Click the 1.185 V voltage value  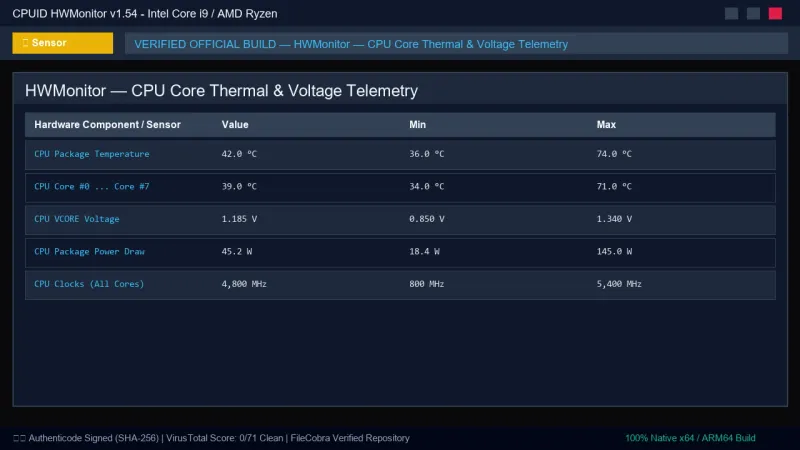click(x=239, y=219)
